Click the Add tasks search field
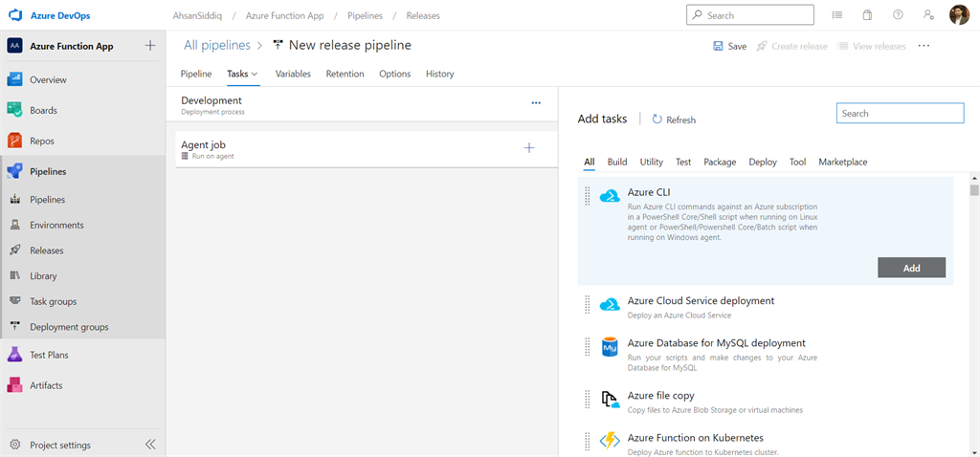The width and height of the screenshot is (980, 457). pos(900,113)
